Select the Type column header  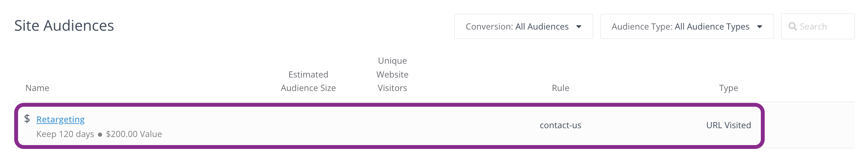tap(729, 88)
